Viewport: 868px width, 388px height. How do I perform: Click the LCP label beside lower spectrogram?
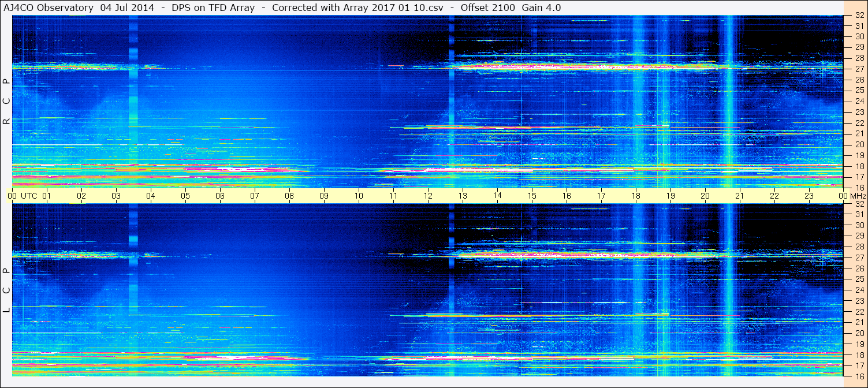coord(6,290)
